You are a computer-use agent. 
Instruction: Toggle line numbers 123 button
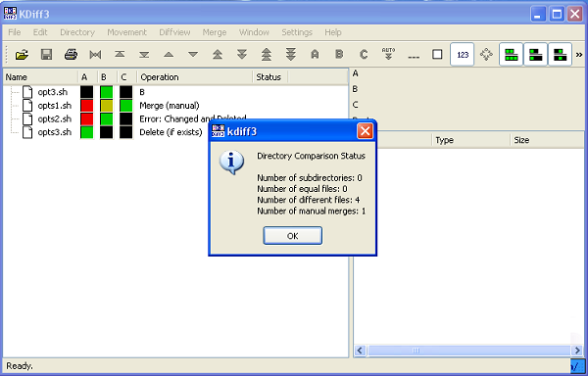coord(463,55)
